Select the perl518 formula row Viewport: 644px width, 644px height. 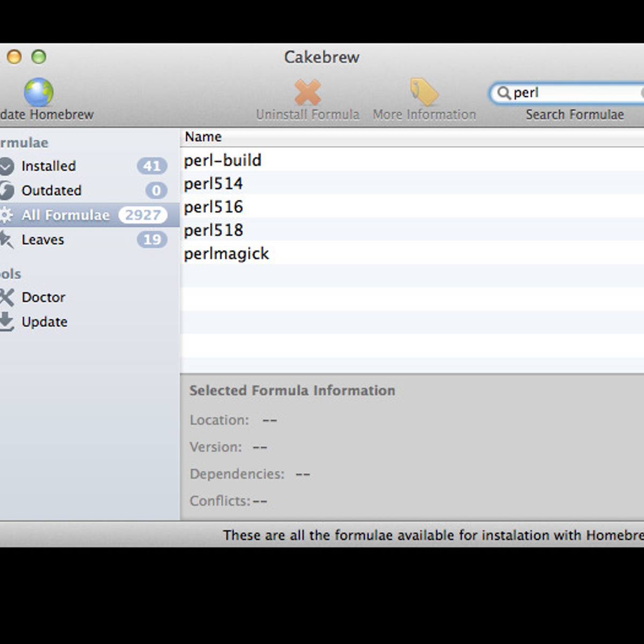coord(412,230)
